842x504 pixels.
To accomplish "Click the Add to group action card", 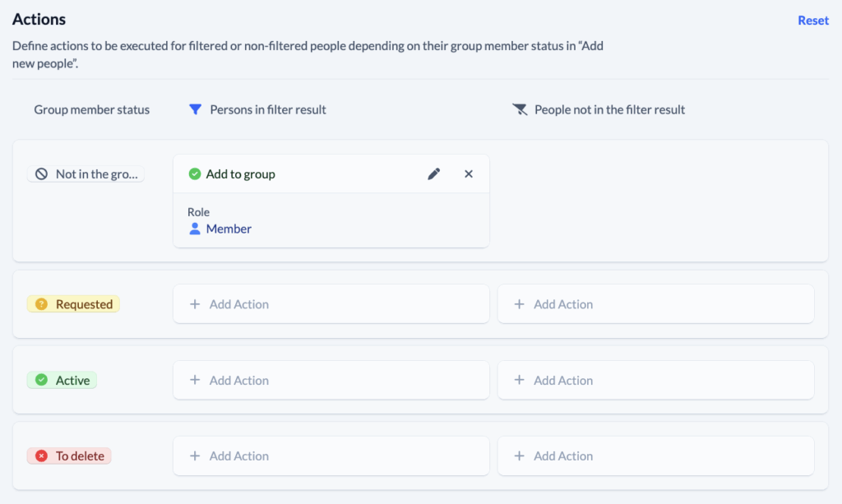I will (331, 201).
